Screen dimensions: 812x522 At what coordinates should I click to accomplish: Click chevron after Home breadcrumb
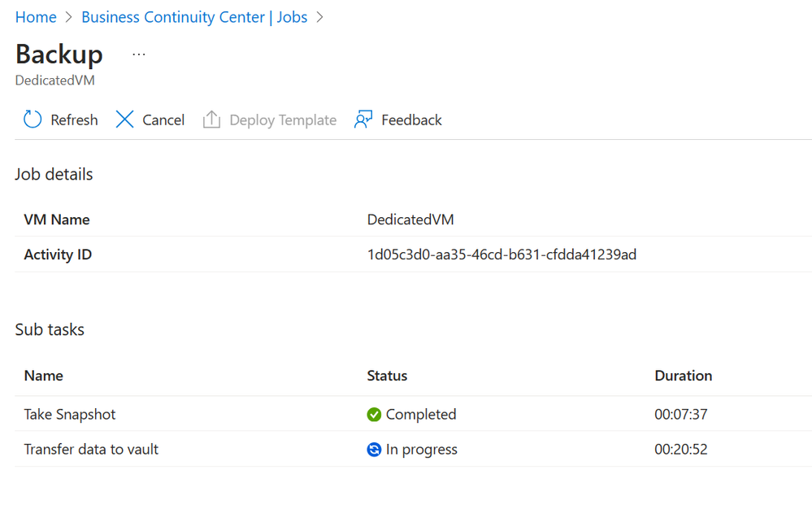click(x=69, y=17)
